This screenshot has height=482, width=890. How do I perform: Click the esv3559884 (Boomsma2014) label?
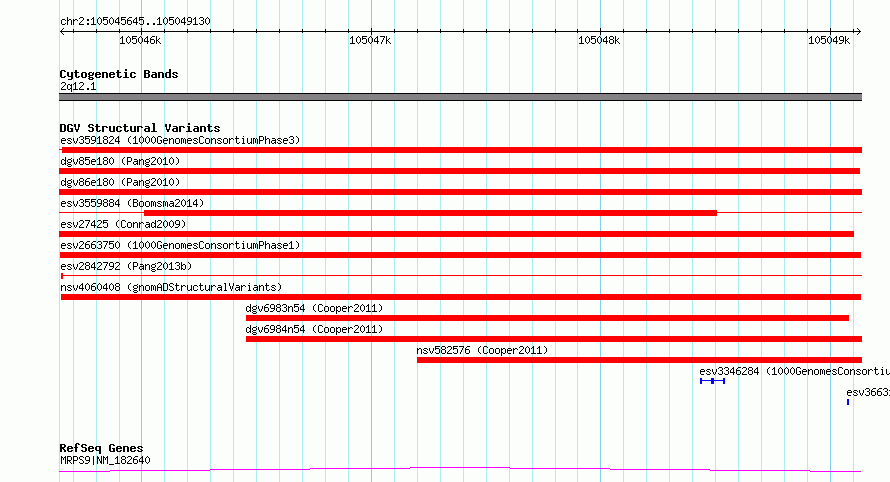click(x=132, y=203)
